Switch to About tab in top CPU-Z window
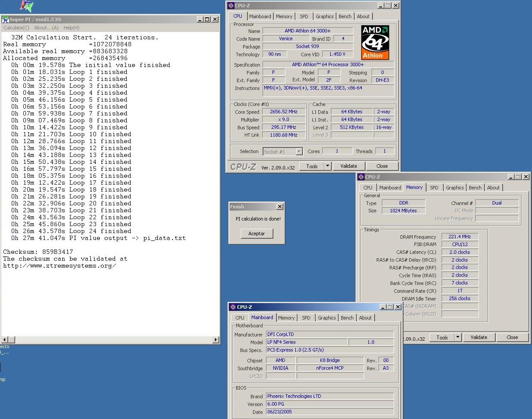The width and height of the screenshot is (532, 419). [x=363, y=16]
